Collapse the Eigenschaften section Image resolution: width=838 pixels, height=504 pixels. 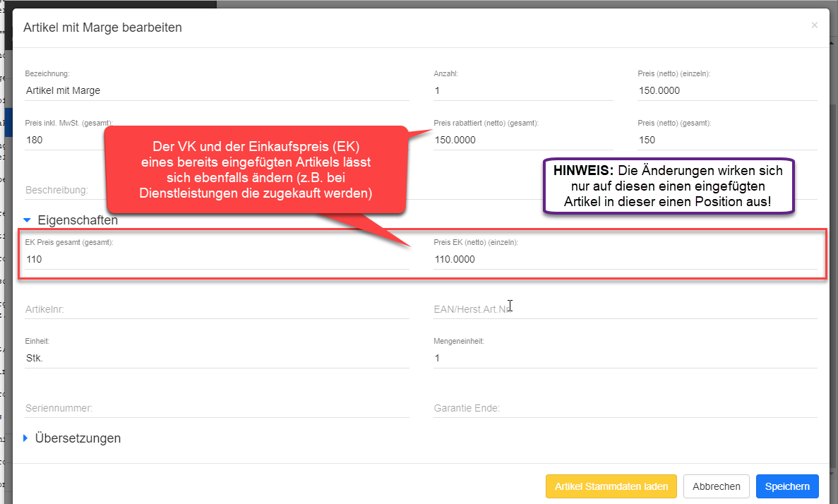pos(71,220)
